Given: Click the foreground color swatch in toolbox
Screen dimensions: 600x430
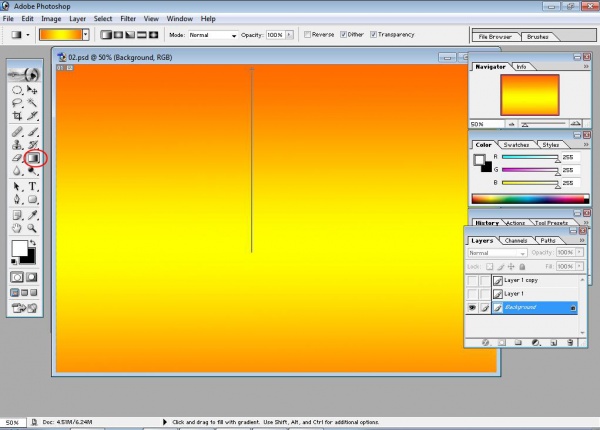Looking at the screenshot, I should (x=19, y=248).
